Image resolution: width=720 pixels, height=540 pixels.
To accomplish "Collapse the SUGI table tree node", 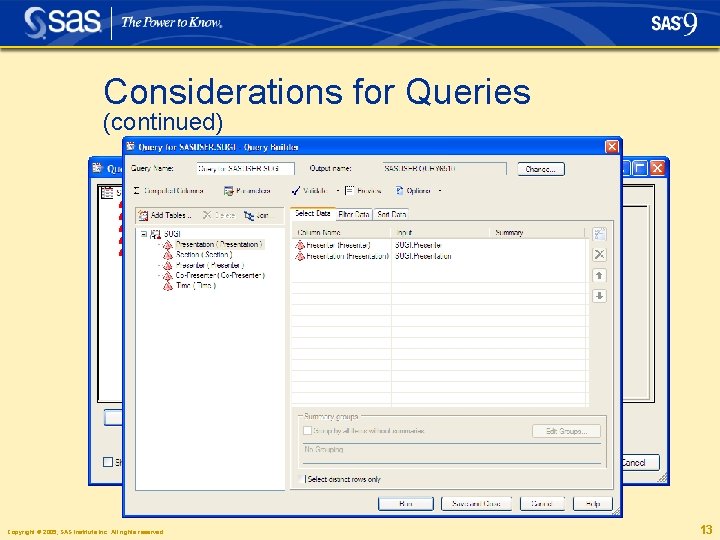I will 144,234.
